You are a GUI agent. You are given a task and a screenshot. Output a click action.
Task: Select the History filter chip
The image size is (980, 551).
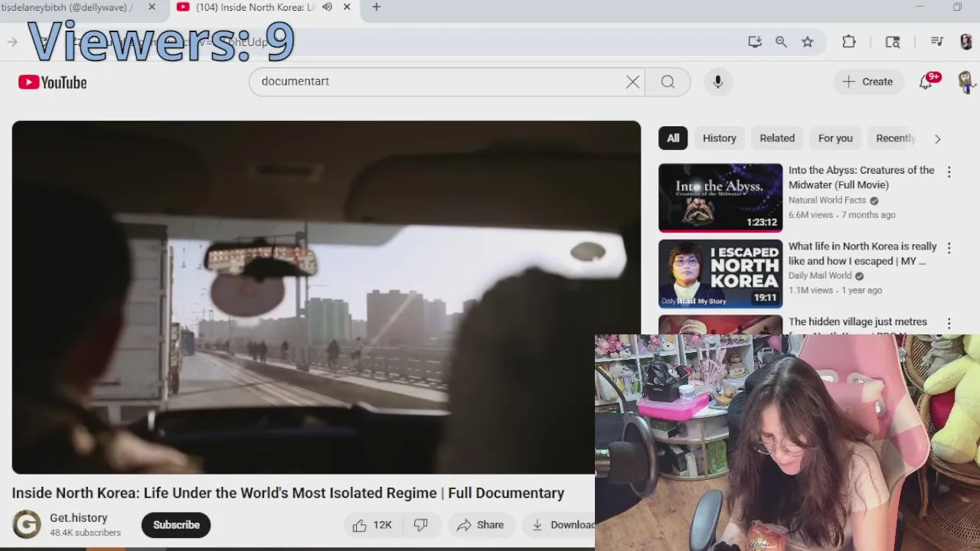(x=720, y=139)
